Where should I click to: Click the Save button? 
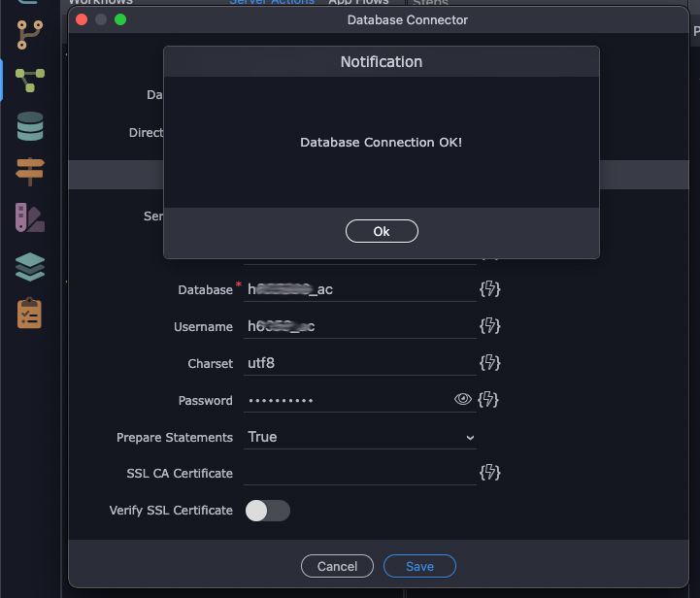419,566
